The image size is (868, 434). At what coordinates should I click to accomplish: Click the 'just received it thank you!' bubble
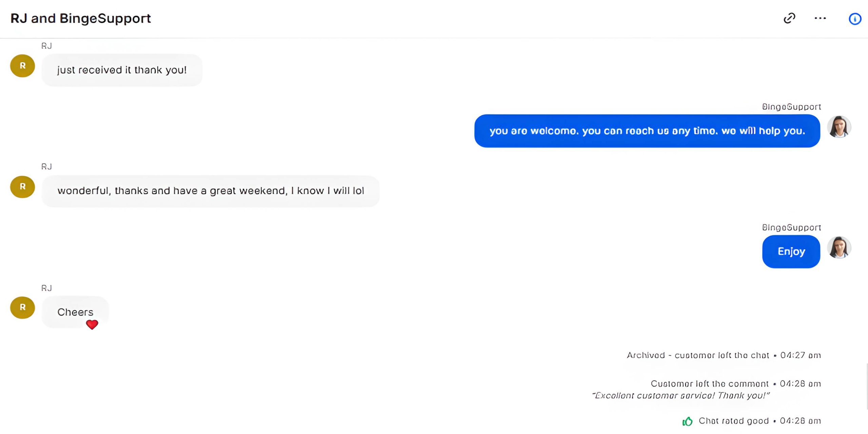[x=122, y=70]
